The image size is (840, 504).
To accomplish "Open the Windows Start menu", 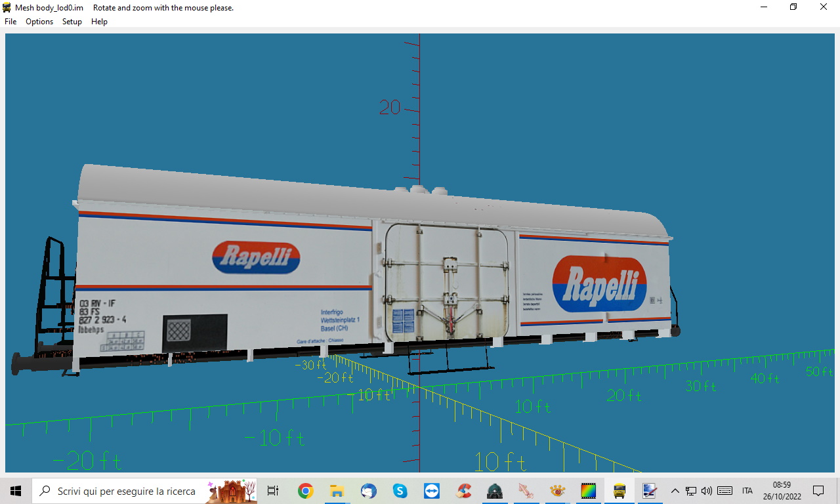I will 16,490.
